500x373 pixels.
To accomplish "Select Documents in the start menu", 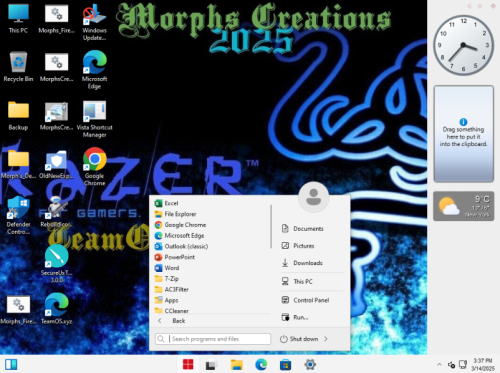I will pyautogui.click(x=303, y=229).
